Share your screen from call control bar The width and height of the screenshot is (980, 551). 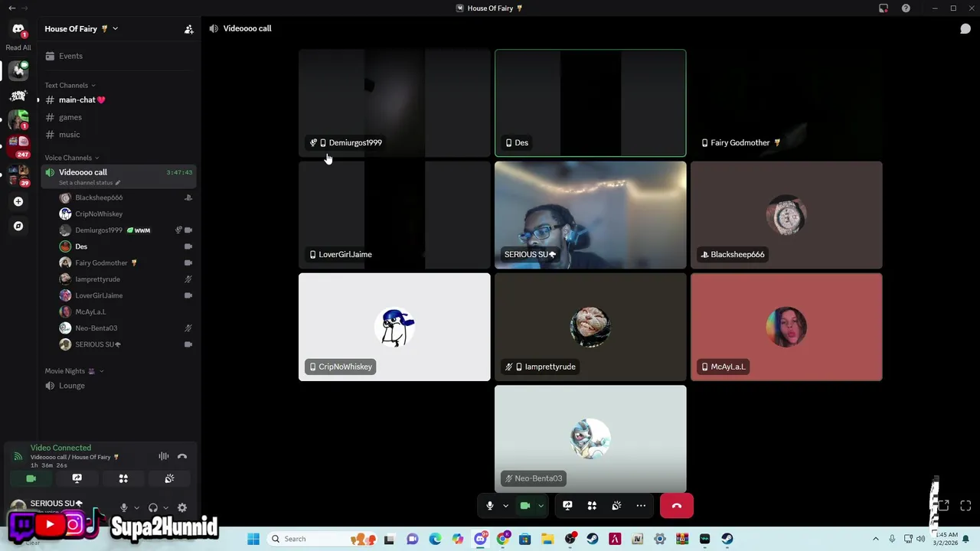point(567,506)
